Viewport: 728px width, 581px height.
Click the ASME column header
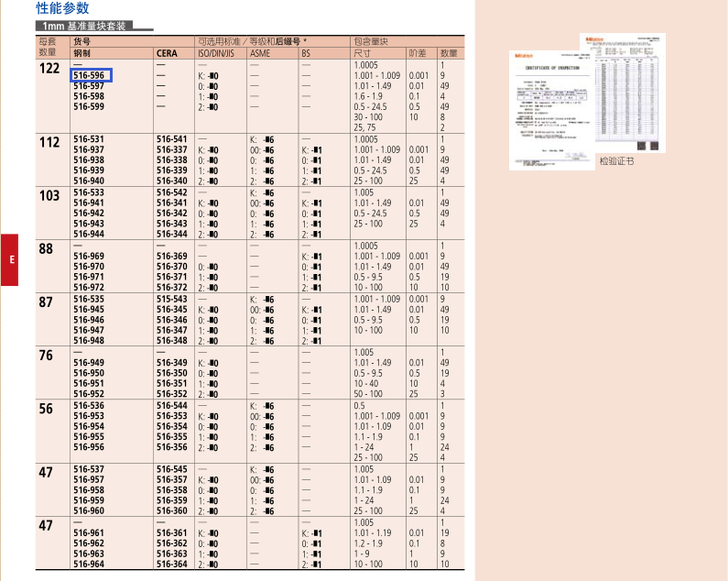(x=260, y=53)
